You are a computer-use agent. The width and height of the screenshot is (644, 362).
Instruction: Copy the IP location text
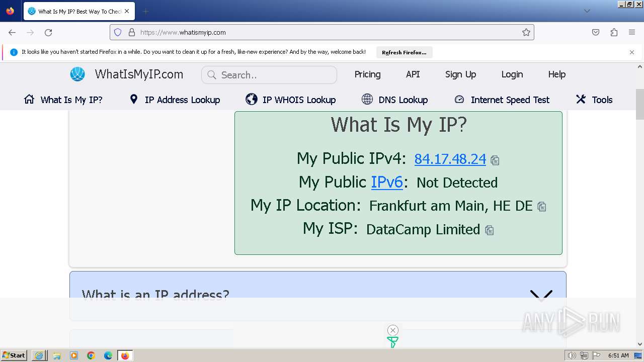pos(542,207)
